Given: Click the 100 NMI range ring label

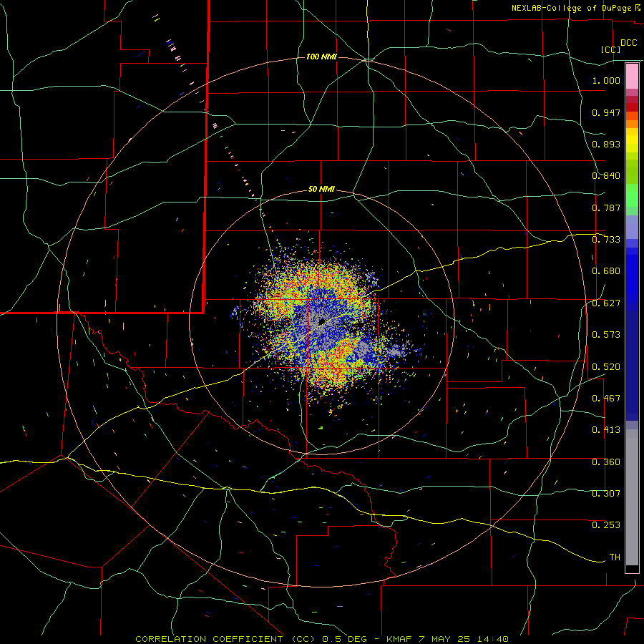Looking at the screenshot, I should [x=321, y=57].
